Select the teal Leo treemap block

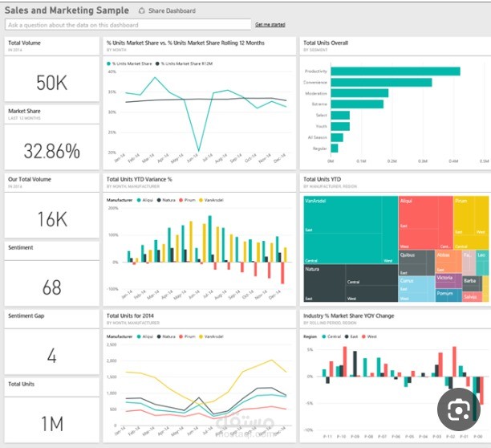point(482,263)
